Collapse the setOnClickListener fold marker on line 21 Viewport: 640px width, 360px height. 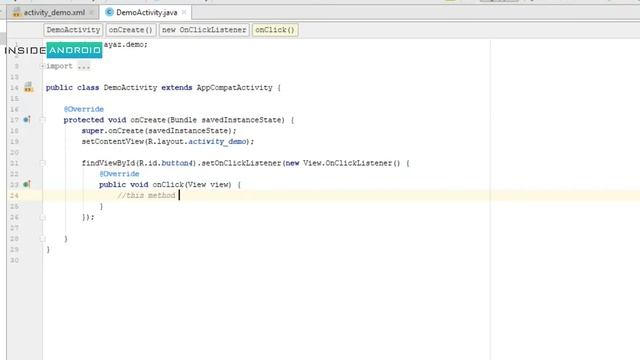click(42, 163)
